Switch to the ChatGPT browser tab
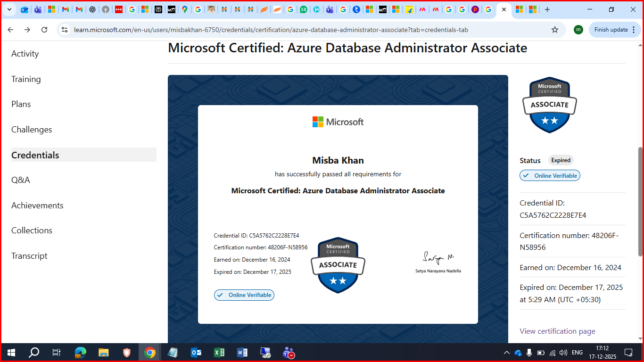Viewport: 644px width, 362px height. [92, 9]
